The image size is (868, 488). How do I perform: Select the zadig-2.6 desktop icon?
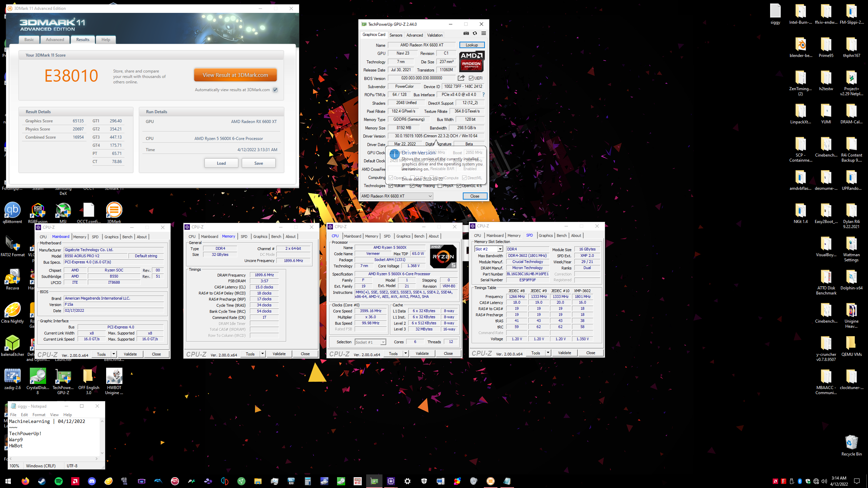[x=13, y=379]
